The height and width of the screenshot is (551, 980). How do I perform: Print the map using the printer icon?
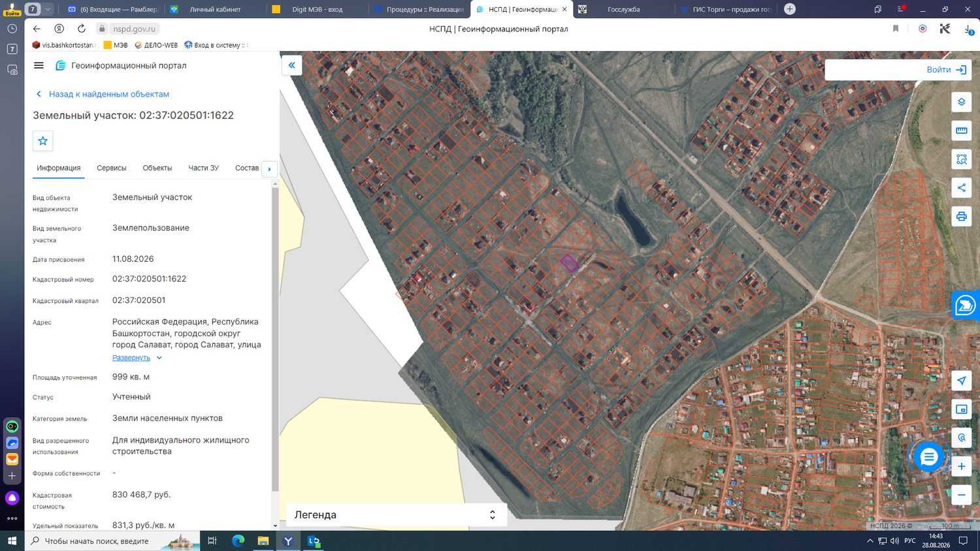tap(962, 217)
